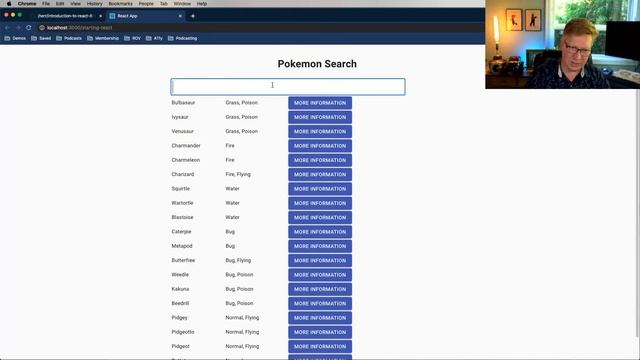Open a new browser tab

pyautogui.click(x=193, y=16)
